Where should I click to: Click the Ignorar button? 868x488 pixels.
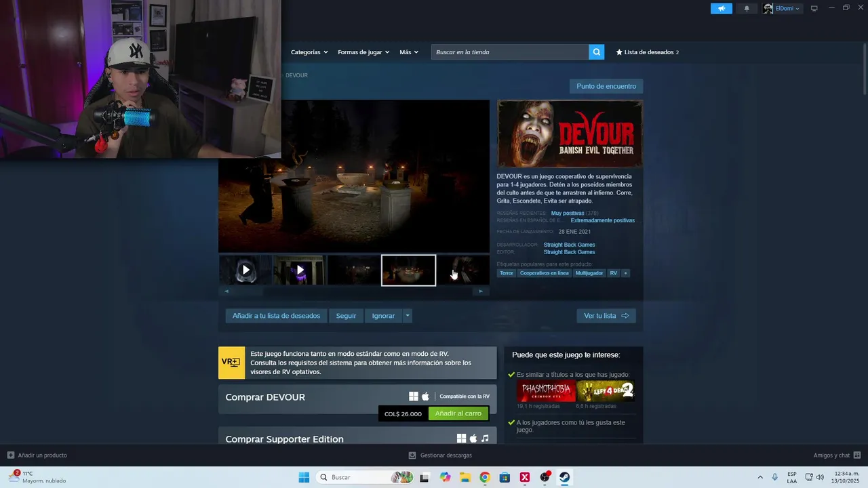coord(383,316)
